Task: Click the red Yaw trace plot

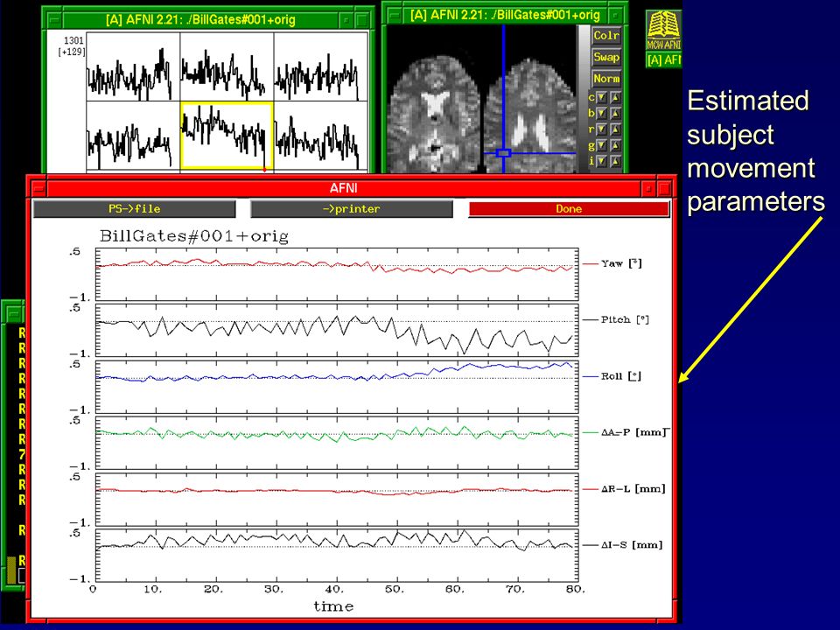Action: (x=337, y=266)
